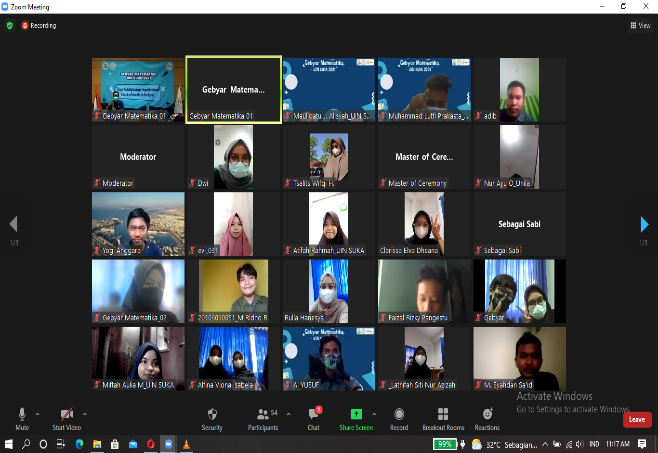This screenshot has height=453, width=658.
Task: Select Nur Ayu O_Unila video tile
Action: [520, 157]
